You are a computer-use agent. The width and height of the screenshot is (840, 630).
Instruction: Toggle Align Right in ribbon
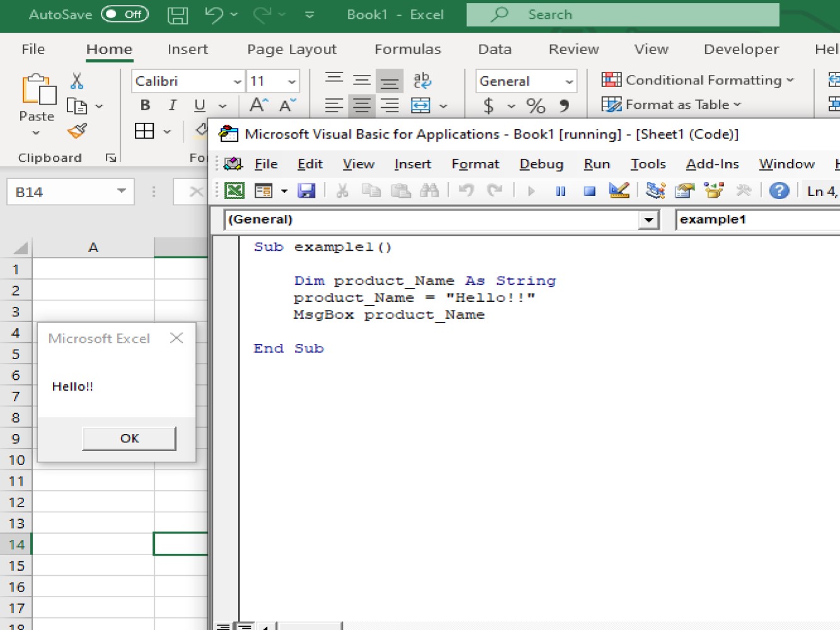coord(390,106)
